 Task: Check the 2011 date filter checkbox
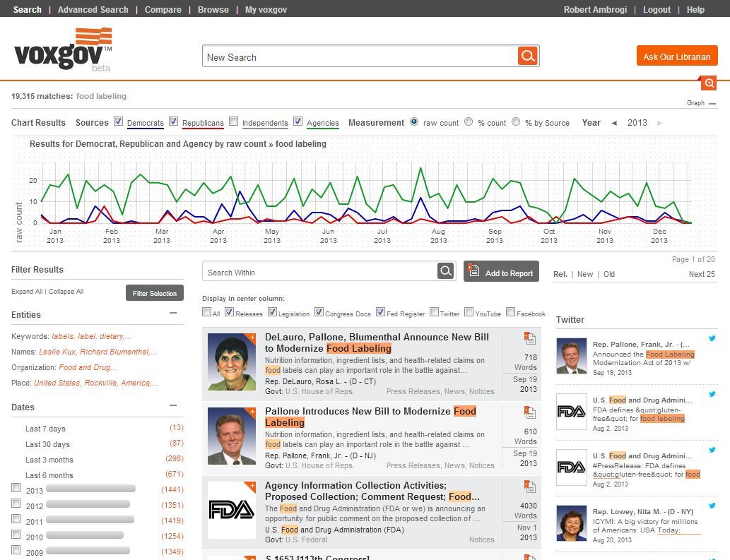click(16, 518)
